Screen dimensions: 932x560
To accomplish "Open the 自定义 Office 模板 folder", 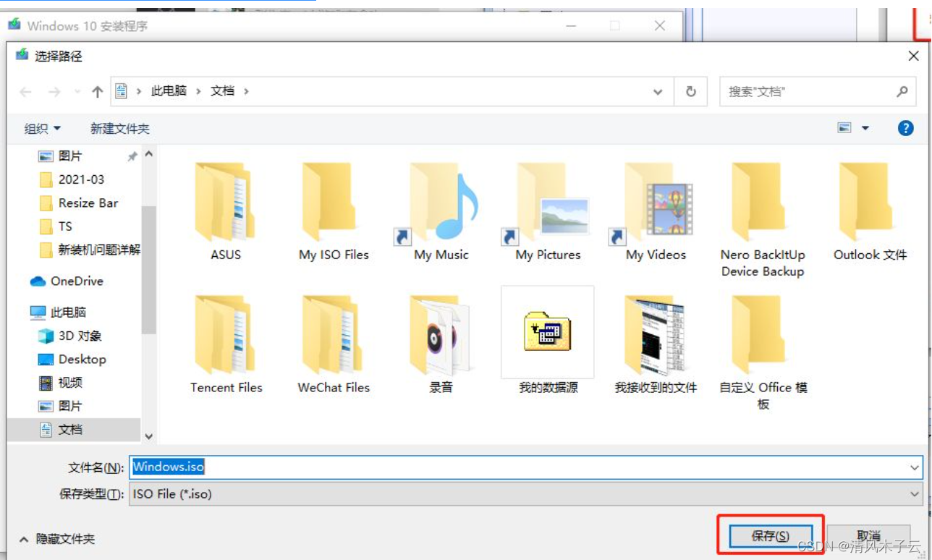I will [763, 352].
